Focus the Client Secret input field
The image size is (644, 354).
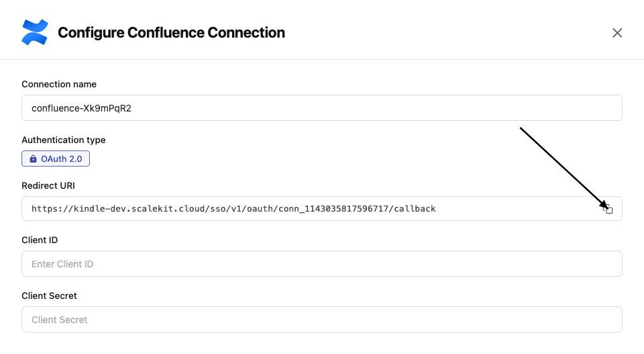pos(322,320)
